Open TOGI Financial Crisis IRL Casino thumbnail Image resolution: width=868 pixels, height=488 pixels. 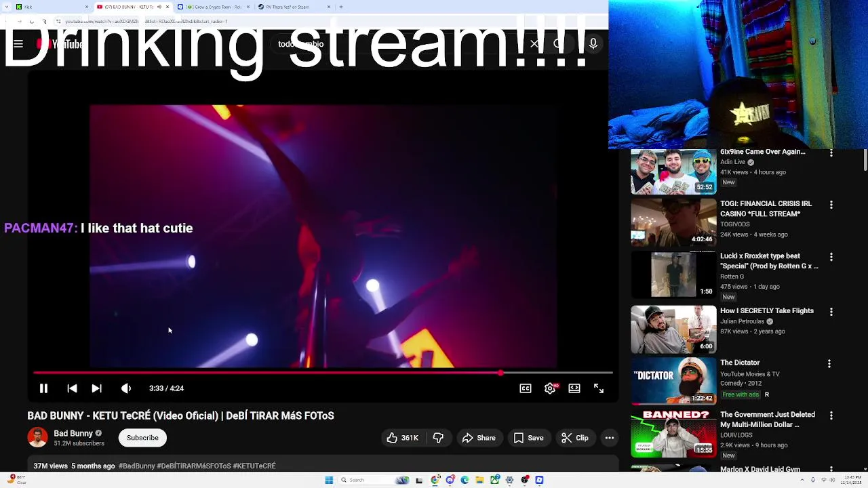click(x=673, y=223)
